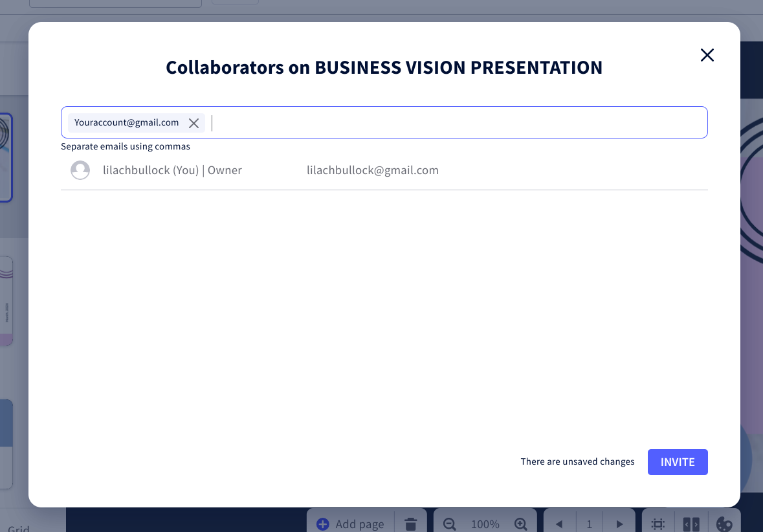This screenshot has height=532, width=763.
Task: Remove the Youraccount@gmail.com email chip
Action: point(194,123)
